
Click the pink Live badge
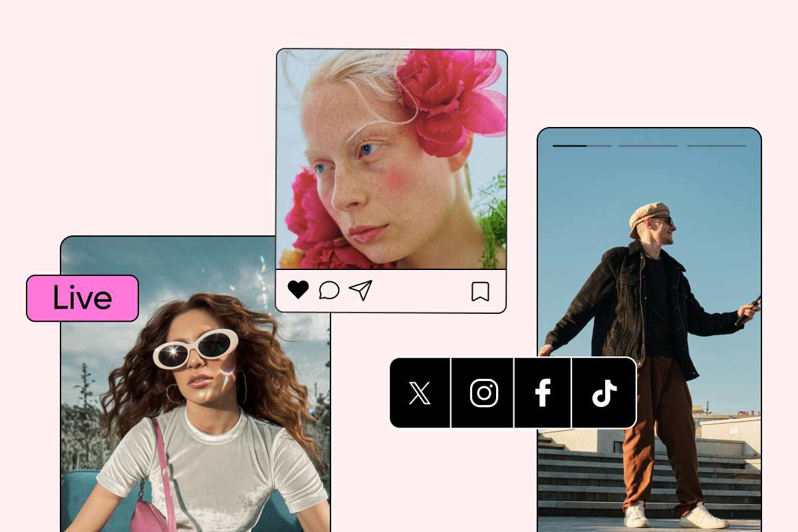click(x=82, y=299)
